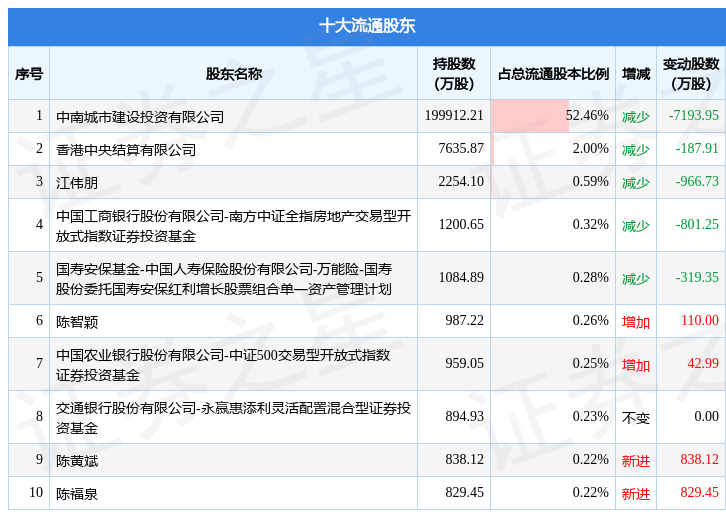Click the 变动股数(万股) column header

pyautogui.click(x=691, y=74)
